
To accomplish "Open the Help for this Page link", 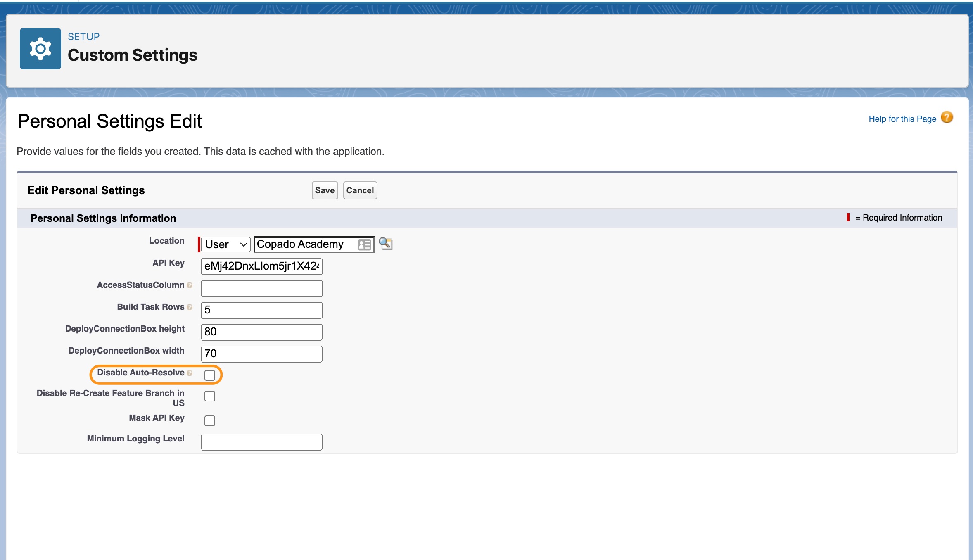I will [902, 119].
